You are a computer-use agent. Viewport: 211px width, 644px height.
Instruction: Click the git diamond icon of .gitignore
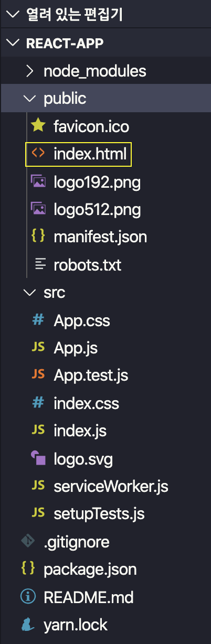27,541
